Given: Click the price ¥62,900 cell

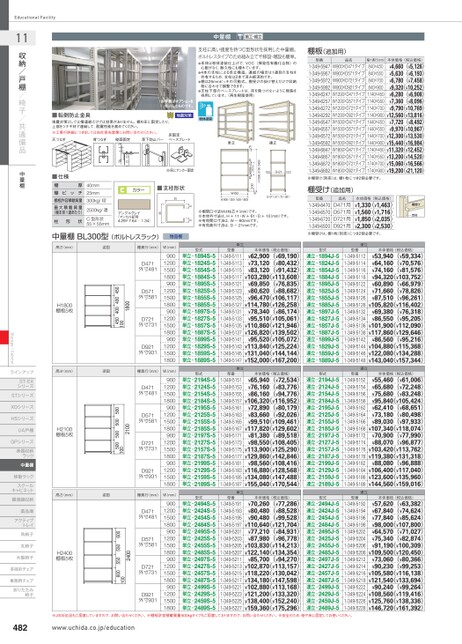Looking at the screenshot, I should pos(259,256).
